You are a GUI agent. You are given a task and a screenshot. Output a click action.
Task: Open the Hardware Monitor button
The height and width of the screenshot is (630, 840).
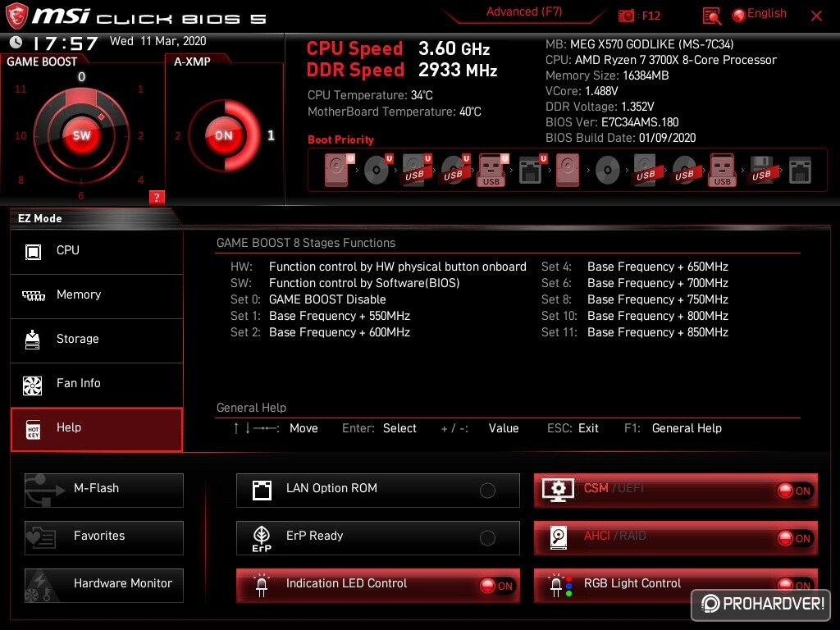click(x=104, y=586)
